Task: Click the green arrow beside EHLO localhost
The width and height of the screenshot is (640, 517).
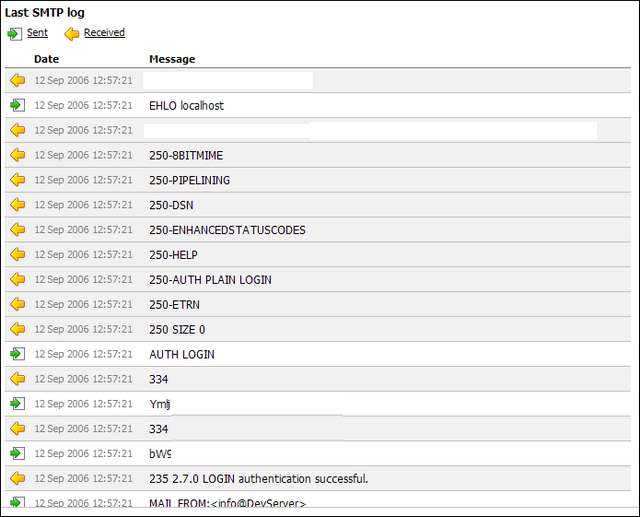Action: pos(17,105)
